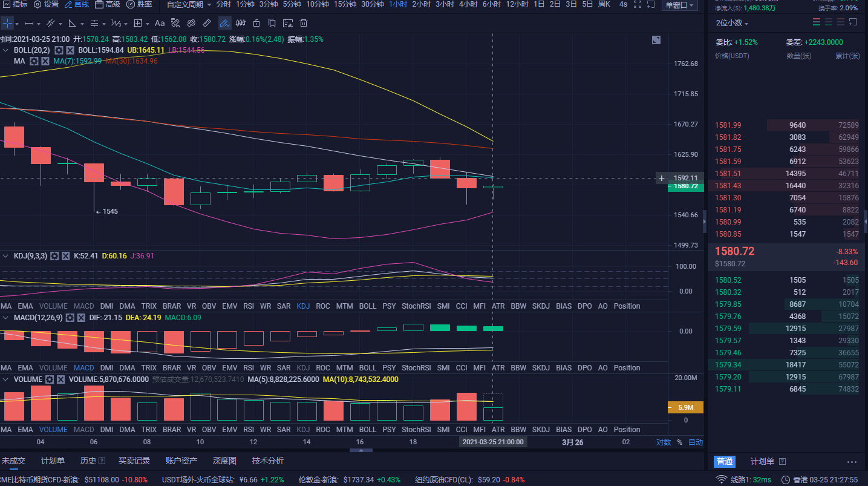Screen dimensions: 868x486
Task: Click the copy drawings icon
Action: 272,24
